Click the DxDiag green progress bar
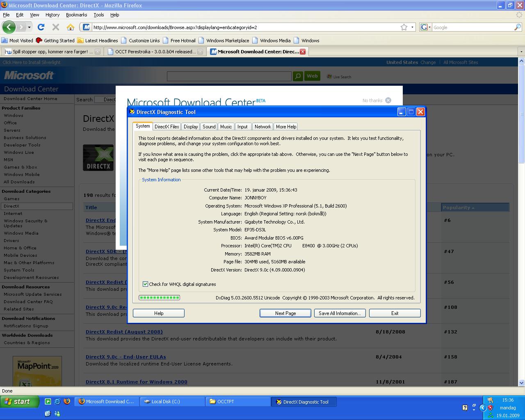This screenshot has width=525, height=420. [x=159, y=297]
